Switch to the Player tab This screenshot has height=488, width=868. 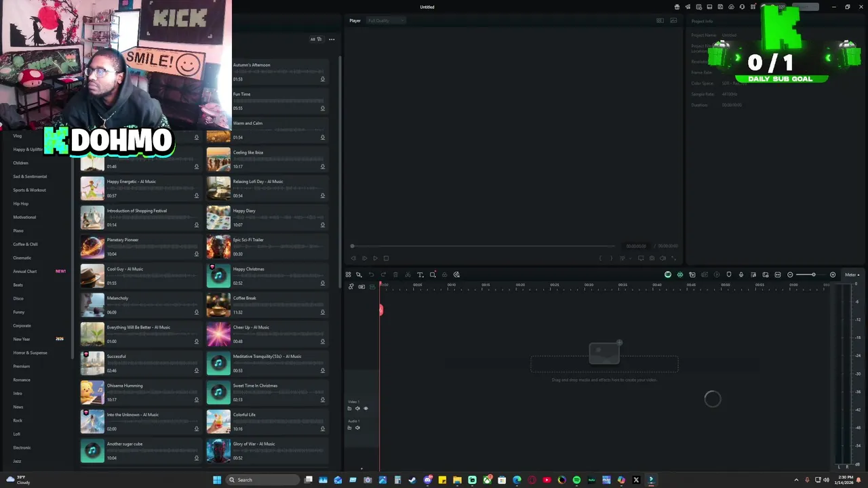pyautogui.click(x=355, y=20)
